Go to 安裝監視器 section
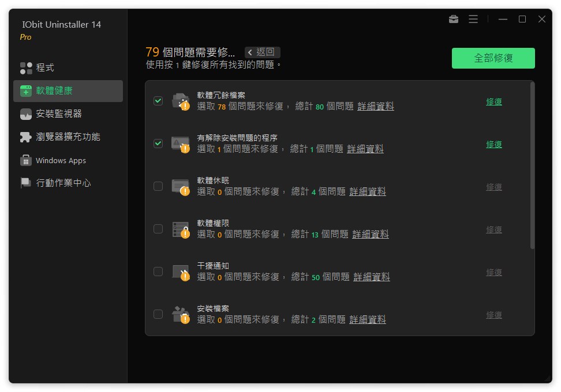 [x=68, y=114]
